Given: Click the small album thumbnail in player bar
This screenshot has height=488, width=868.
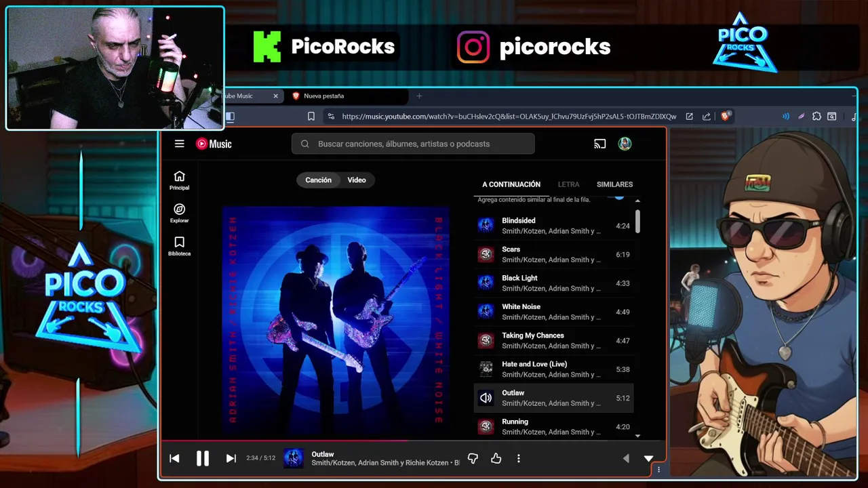Looking at the screenshot, I should (x=294, y=458).
